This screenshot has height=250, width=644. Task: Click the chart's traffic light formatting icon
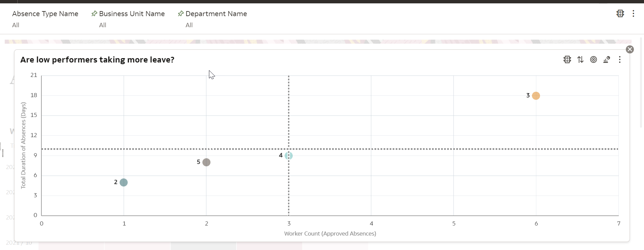click(x=567, y=60)
